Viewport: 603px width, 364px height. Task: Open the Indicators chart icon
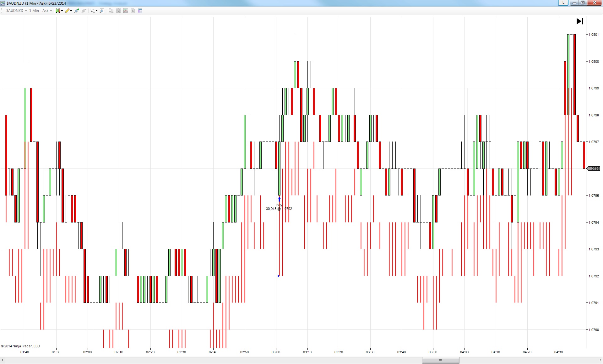tap(126, 11)
